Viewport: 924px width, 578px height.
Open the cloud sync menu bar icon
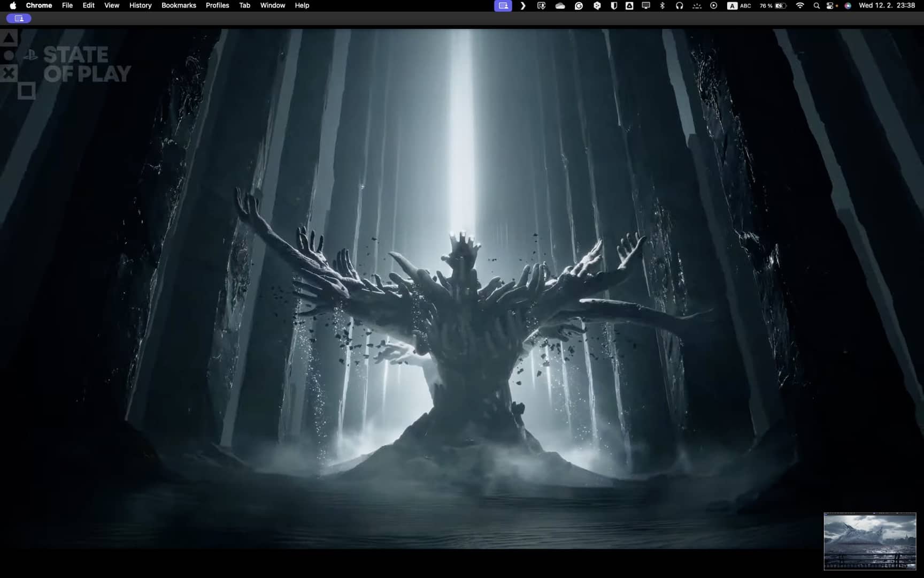tap(560, 6)
